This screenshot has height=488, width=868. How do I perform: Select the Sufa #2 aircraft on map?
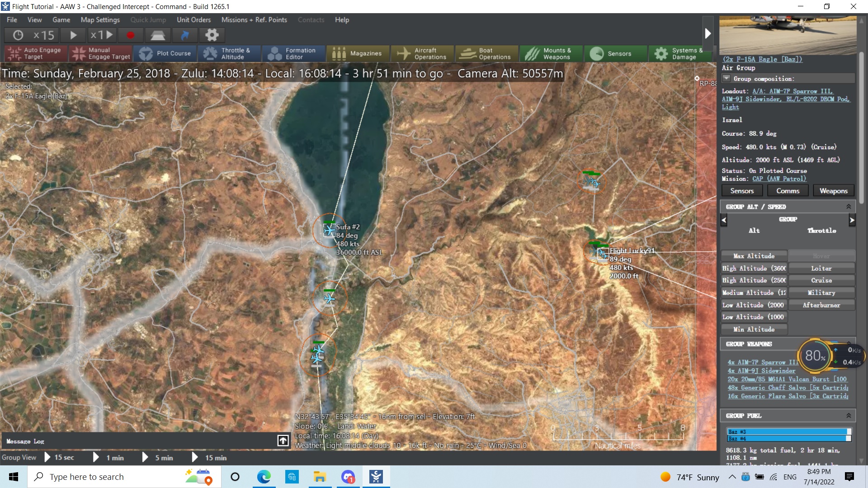click(x=330, y=230)
